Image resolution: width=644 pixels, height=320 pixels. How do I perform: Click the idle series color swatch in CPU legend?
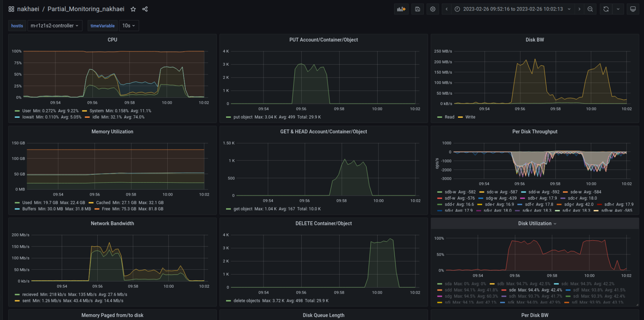point(87,117)
